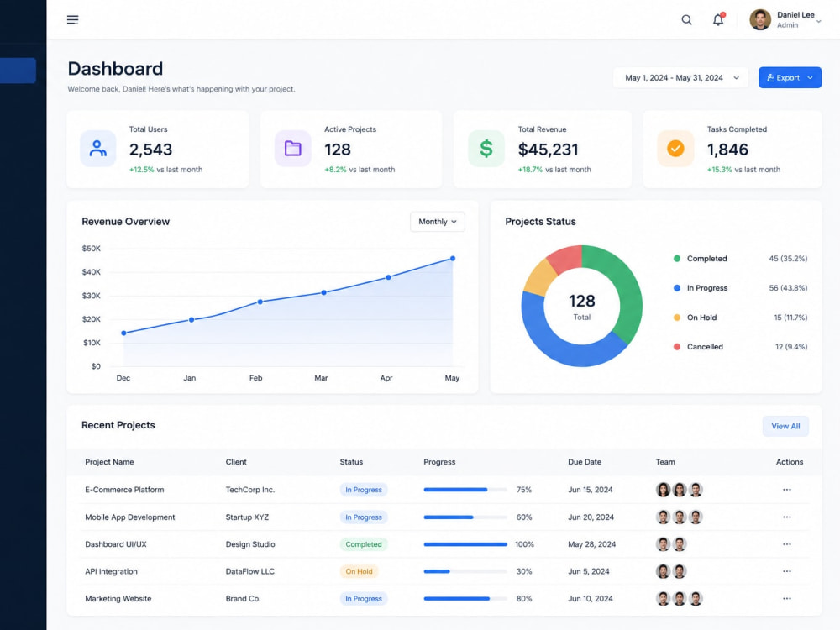Click last team avatar for Marketing Website
840x630 pixels.
coord(696,598)
